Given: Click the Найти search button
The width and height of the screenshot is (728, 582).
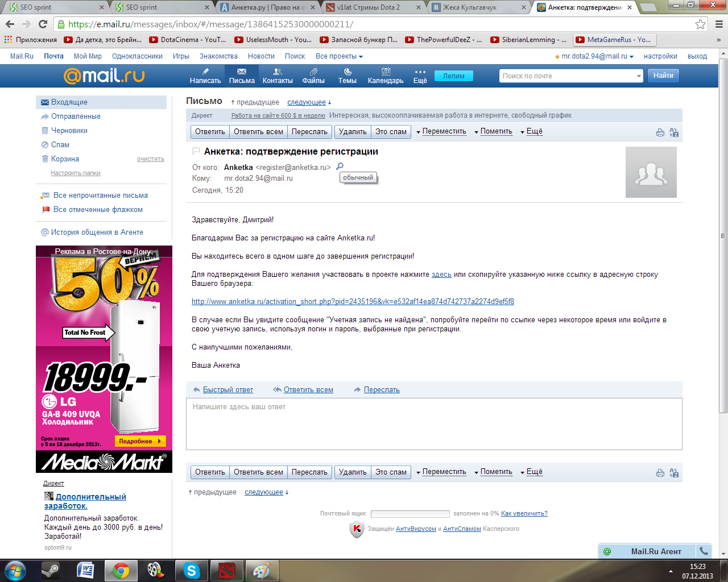Looking at the screenshot, I should click(x=663, y=76).
